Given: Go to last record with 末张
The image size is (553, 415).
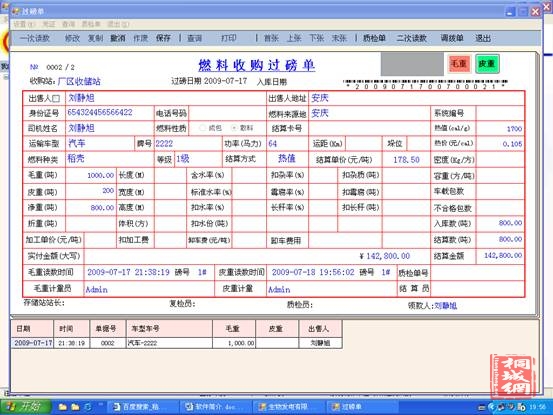Looking at the screenshot, I should coord(339,38).
